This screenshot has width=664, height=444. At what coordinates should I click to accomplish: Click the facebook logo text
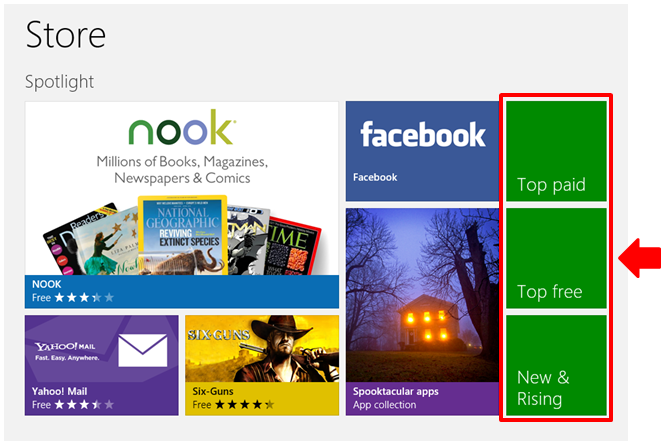(x=423, y=135)
